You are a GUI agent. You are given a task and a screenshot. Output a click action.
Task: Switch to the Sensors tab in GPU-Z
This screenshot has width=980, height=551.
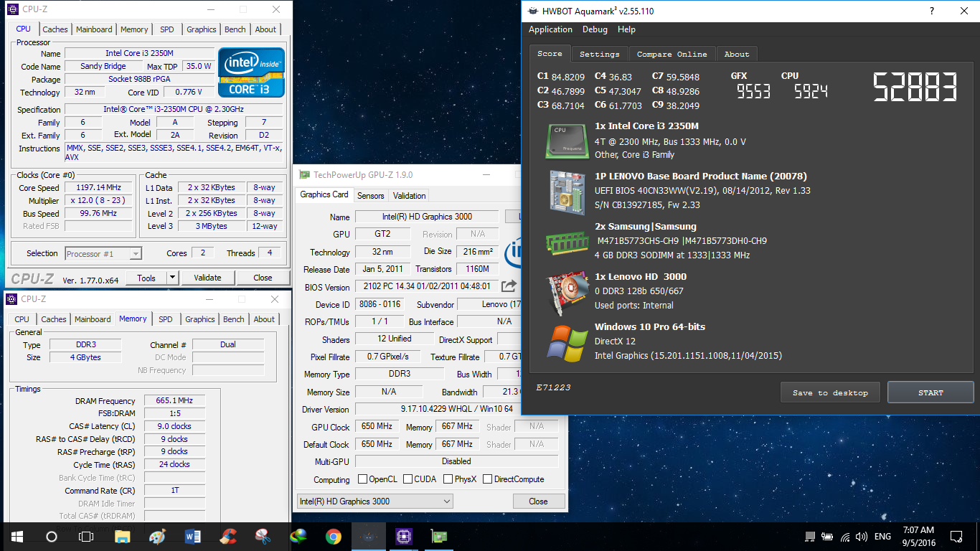370,195
